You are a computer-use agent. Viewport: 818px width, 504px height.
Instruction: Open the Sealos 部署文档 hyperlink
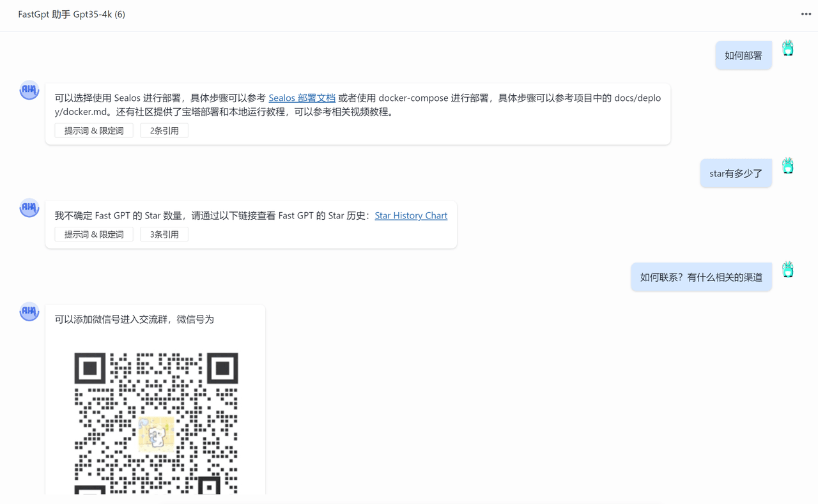click(x=302, y=98)
